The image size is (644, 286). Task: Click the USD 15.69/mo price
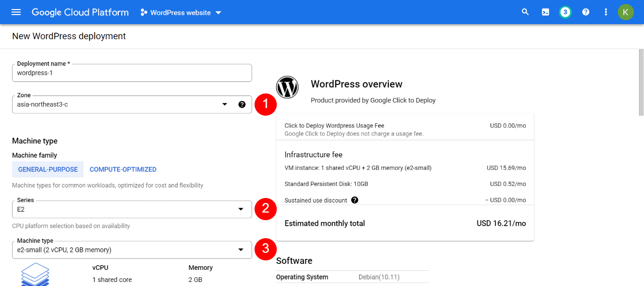coord(507,168)
